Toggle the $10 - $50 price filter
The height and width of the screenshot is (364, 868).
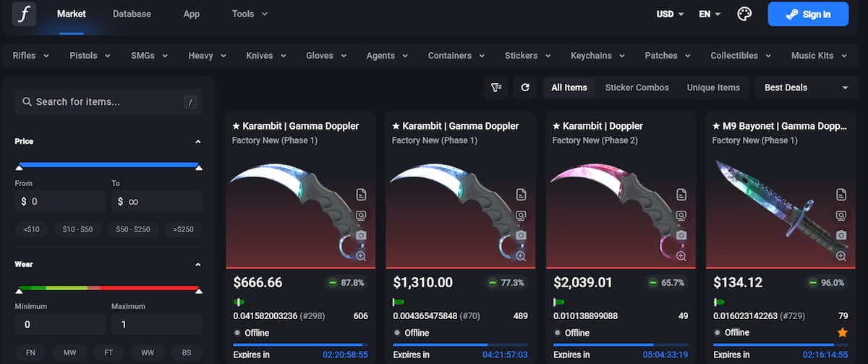coord(78,229)
